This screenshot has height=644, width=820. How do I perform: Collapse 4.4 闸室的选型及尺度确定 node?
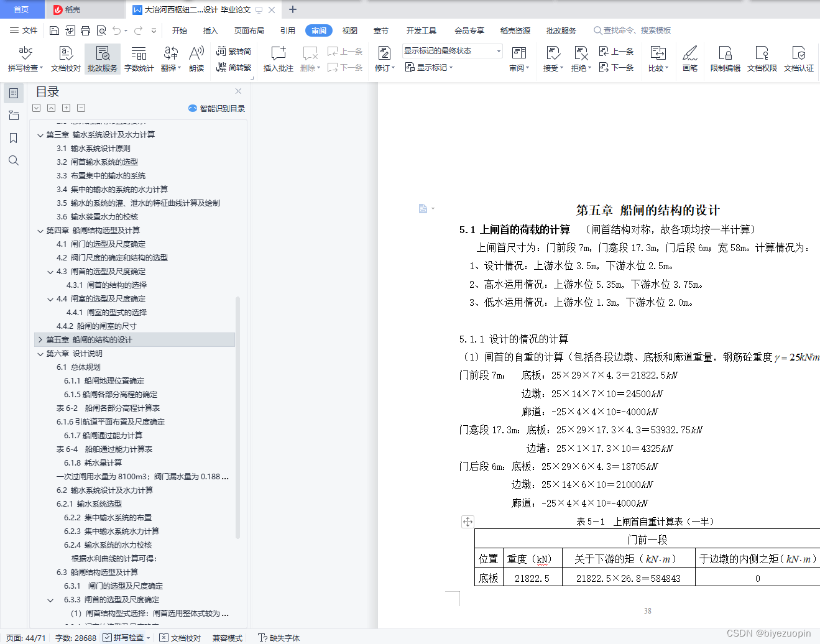point(50,299)
